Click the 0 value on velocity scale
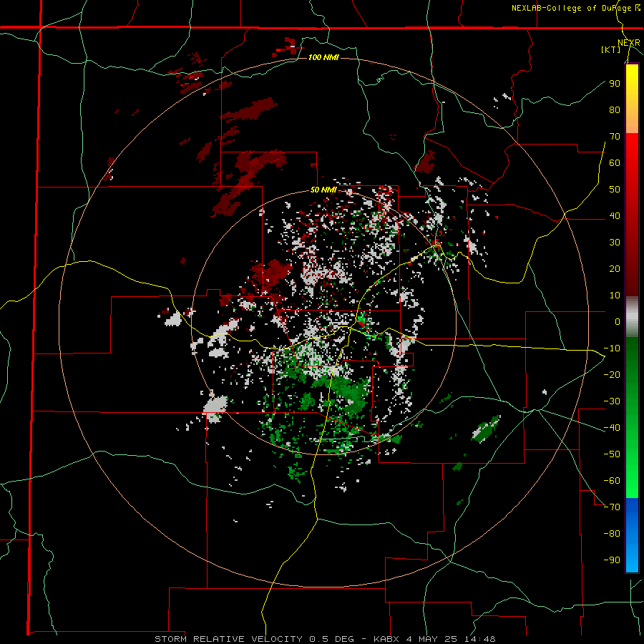 tap(618, 321)
